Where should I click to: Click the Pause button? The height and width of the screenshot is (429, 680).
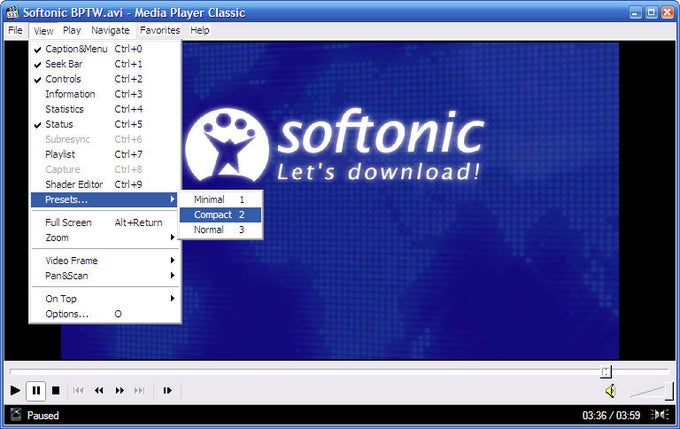(36, 391)
